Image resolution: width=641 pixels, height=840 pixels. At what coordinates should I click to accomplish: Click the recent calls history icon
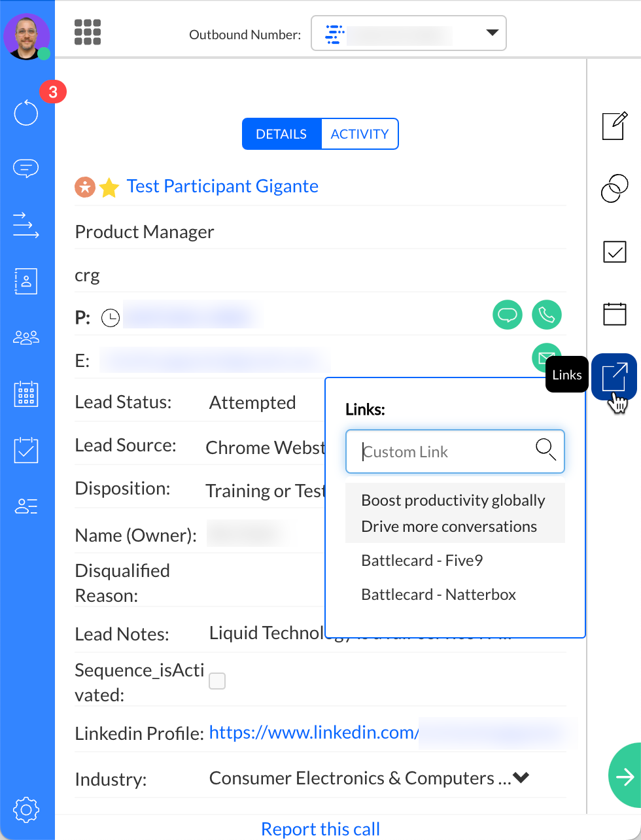(26, 113)
